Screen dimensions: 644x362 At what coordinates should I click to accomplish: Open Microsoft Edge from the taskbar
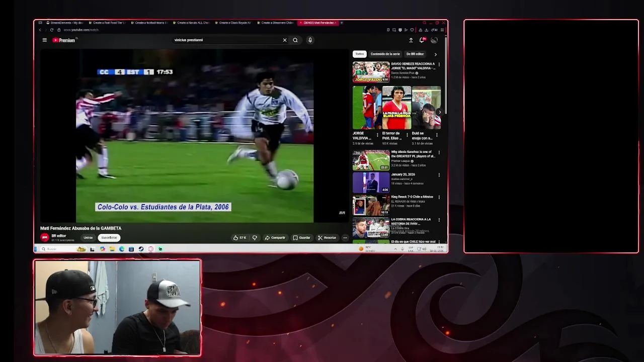pyautogui.click(x=122, y=249)
